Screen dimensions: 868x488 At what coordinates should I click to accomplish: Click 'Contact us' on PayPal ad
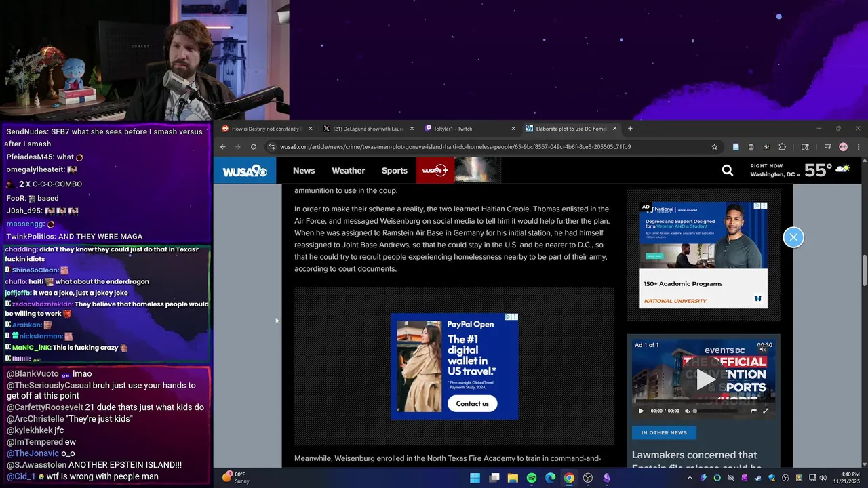[473, 403]
